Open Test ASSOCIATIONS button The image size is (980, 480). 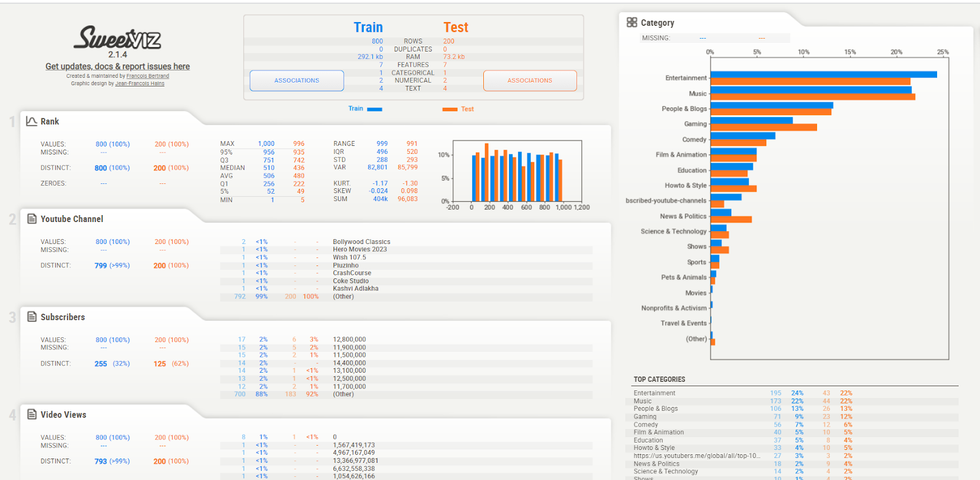[x=530, y=80]
